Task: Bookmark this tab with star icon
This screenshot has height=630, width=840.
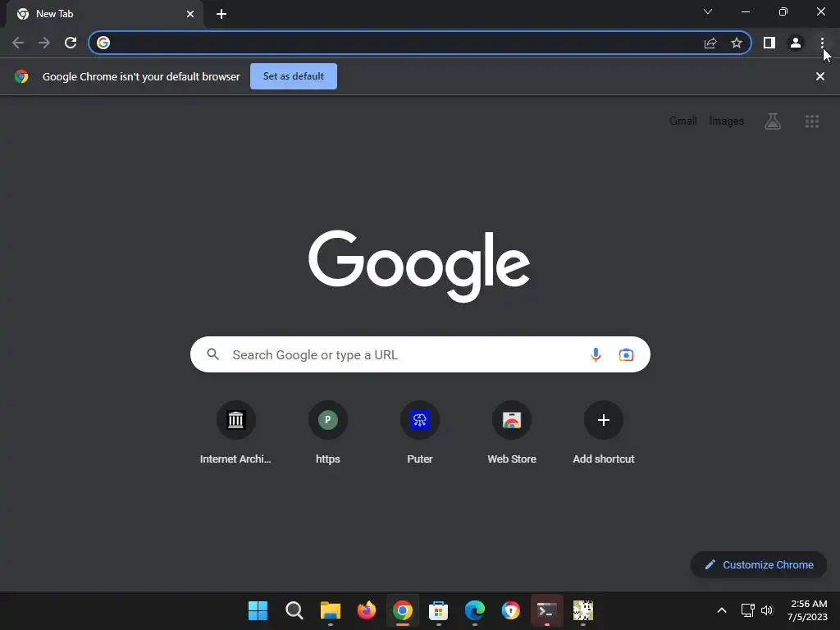Action: 737,43
